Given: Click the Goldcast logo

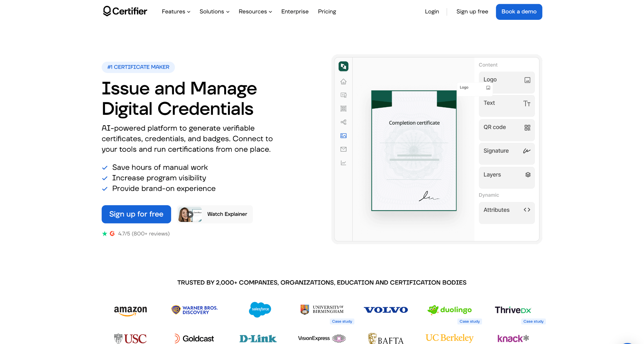Looking at the screenshot, I should pyautogui.click(x=194, y=339).
